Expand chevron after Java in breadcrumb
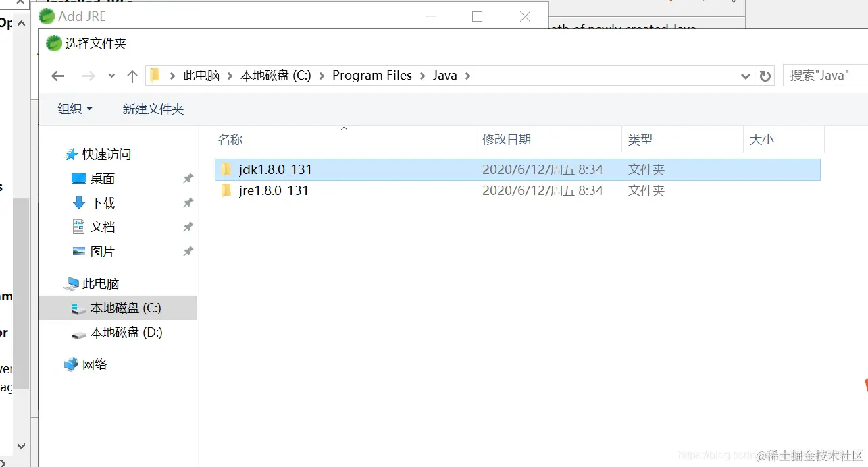 click(467, 76)
